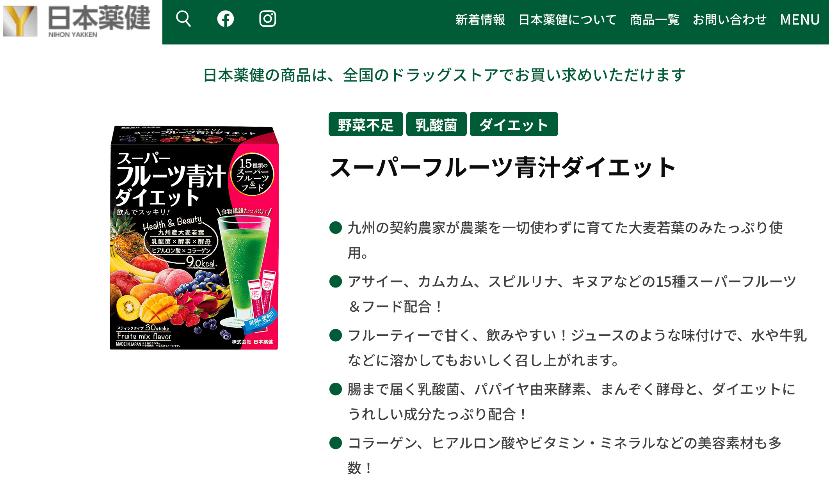The image size is (829, 504).
Task: Click the コラーゲン、ヒアルロン酸 bullet text
Action: (565, 455)
